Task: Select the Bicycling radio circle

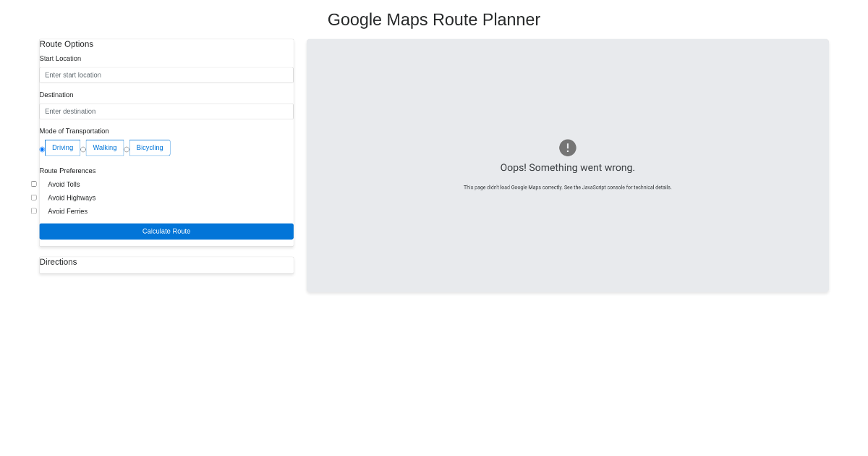Action: (127, 149)
